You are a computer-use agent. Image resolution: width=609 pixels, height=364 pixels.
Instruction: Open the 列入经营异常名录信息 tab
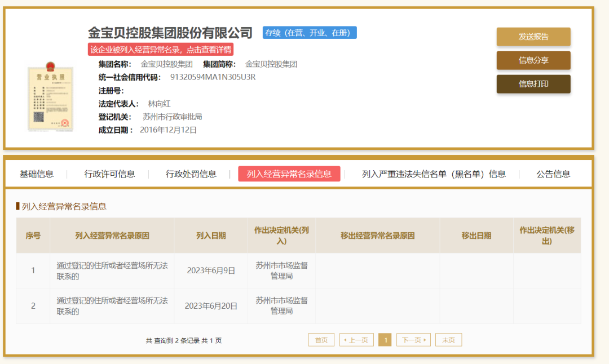click(289, 174)
